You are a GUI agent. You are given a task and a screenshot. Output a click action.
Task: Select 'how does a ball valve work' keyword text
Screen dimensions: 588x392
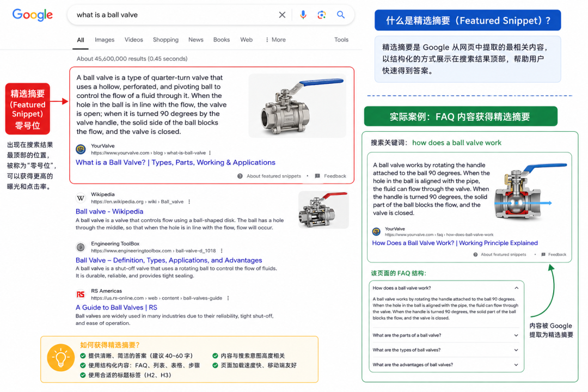tap(457, 143)
